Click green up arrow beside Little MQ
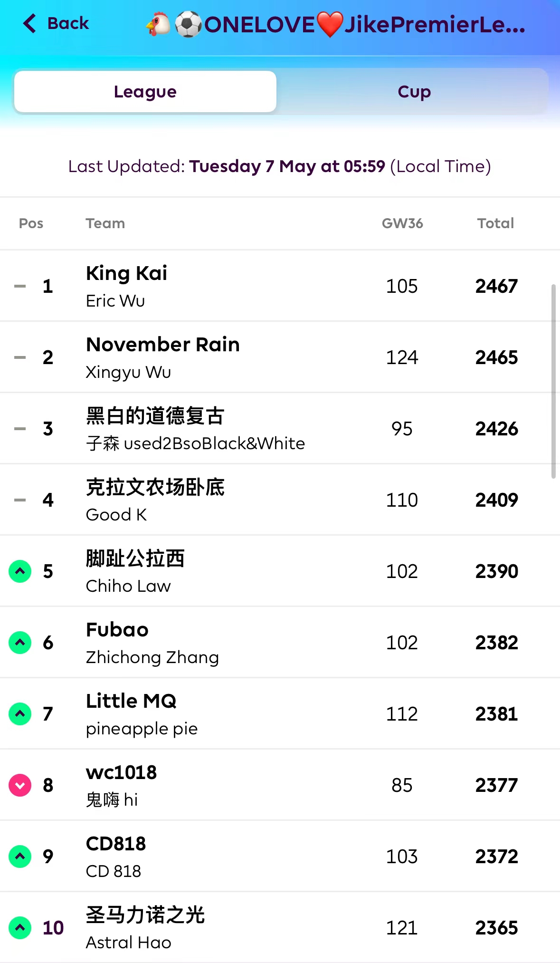Viewport: 560px width, 963px height. point(20,713)
